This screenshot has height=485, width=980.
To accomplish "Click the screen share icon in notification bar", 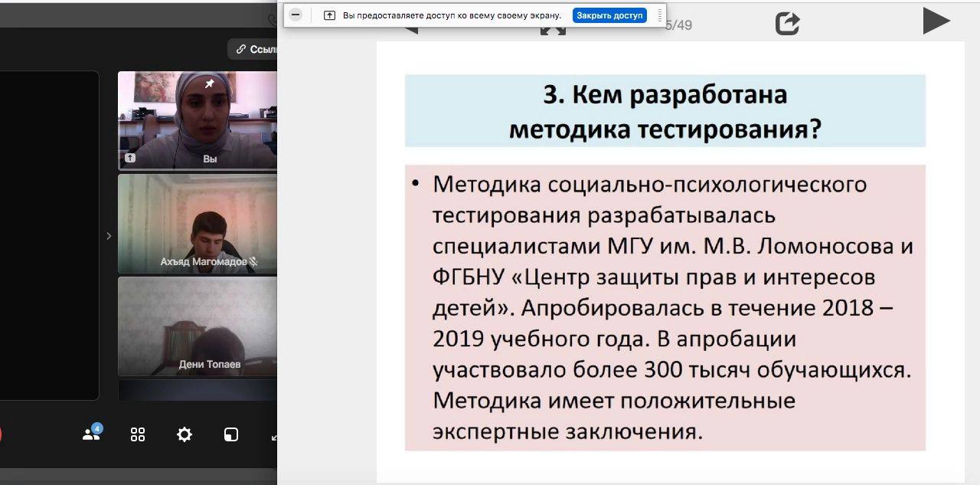I will [329, 15].
